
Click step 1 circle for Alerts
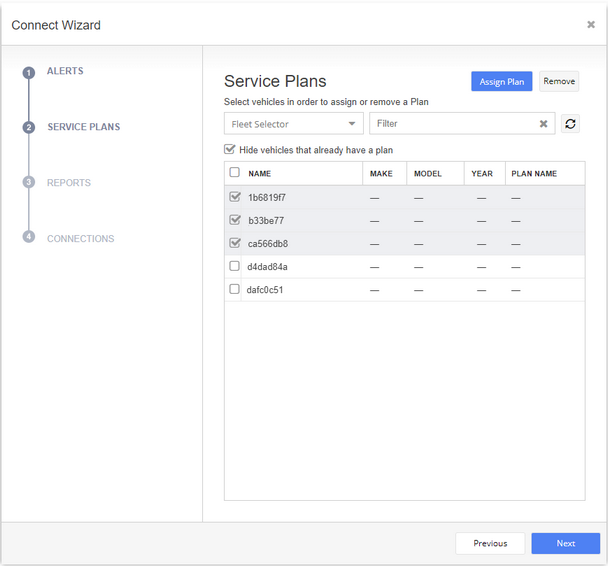pyautogui.click(x=29, y=72)
